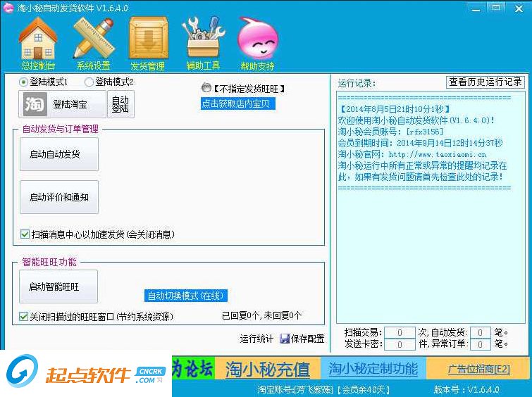Click 点击获取店内宝贝 link
532x397 pixels.
coord(238,103)
